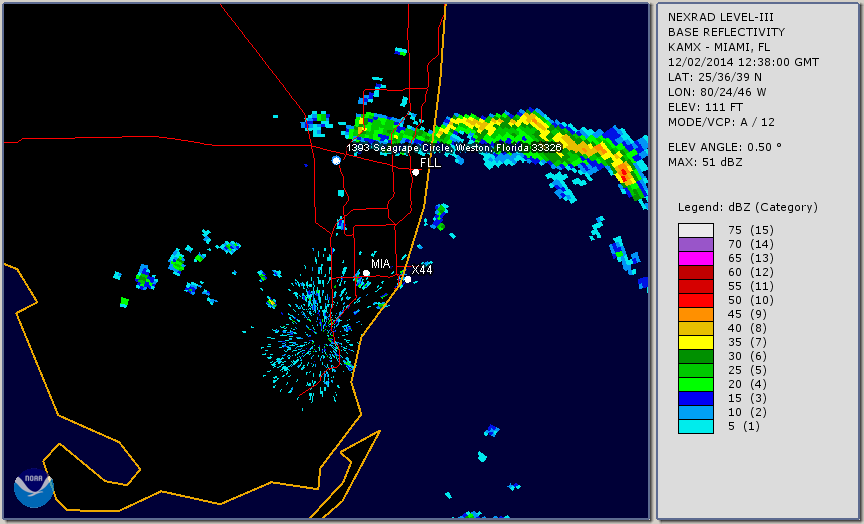
Task: Select the 40 dBZ gold legend swatch
Action: click(x=695, y=328)
